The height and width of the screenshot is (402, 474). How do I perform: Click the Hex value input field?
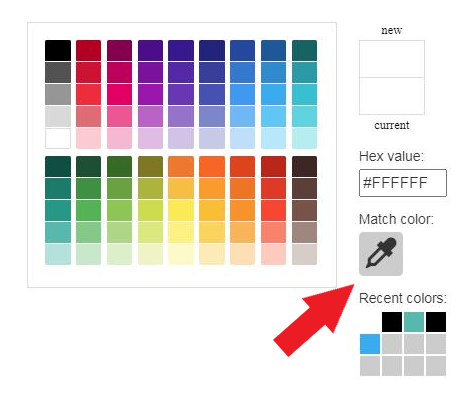[x=403, y=183]
